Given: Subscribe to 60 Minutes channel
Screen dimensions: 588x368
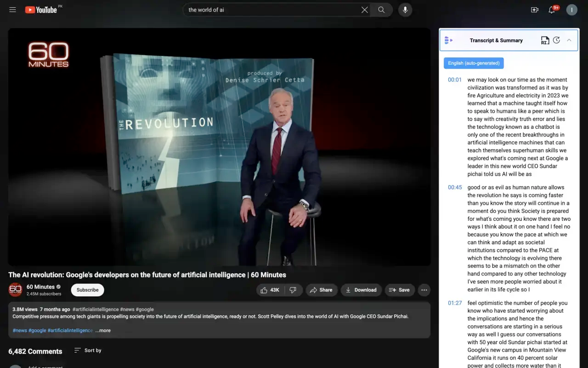Looking at the screenshot, I should point(87,290).
